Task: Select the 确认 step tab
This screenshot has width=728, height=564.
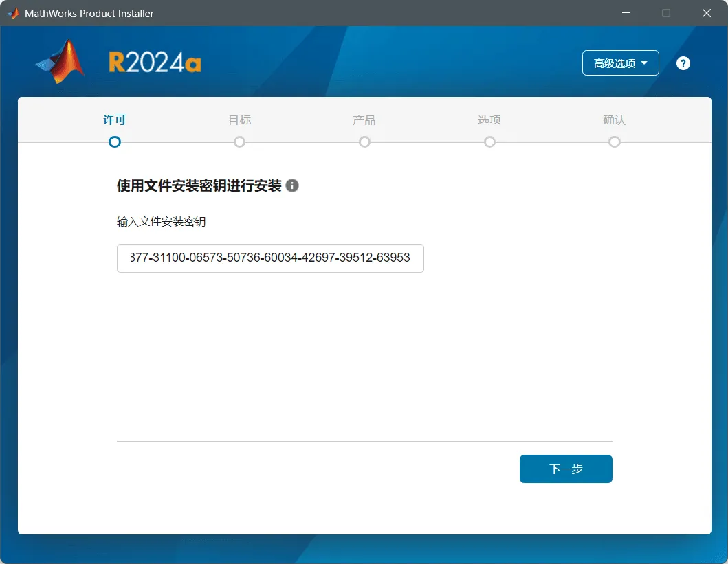Action: [x=615, y=120]
